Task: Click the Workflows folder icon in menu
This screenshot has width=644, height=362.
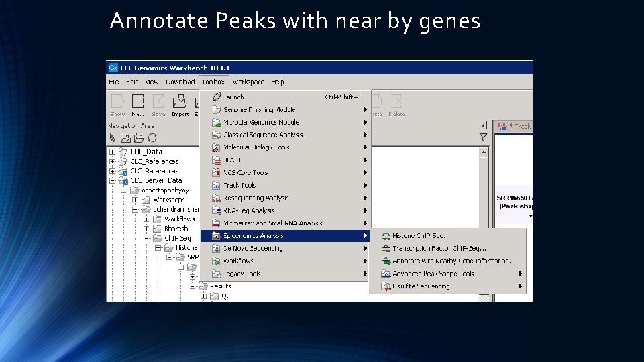Action: tap(217, 261)
